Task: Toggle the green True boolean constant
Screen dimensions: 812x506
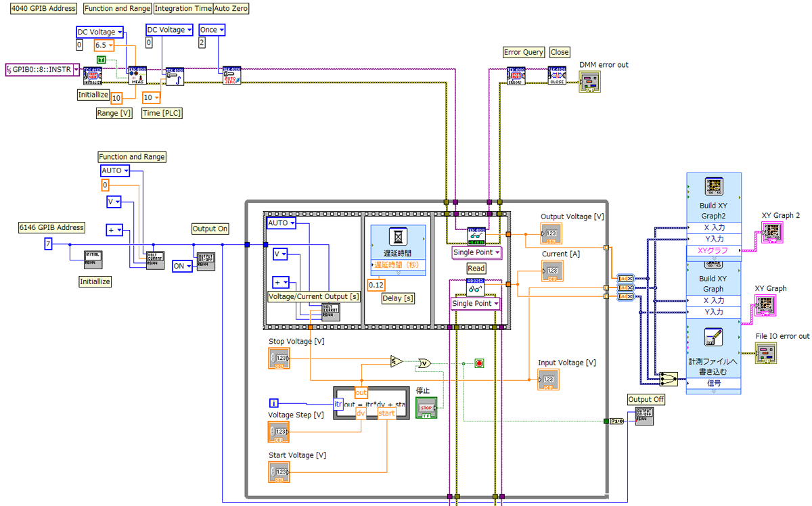Action: click(x=101, y=60)
